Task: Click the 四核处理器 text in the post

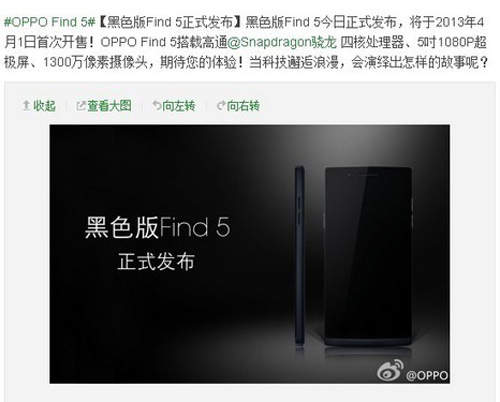Action: (373, 42)
